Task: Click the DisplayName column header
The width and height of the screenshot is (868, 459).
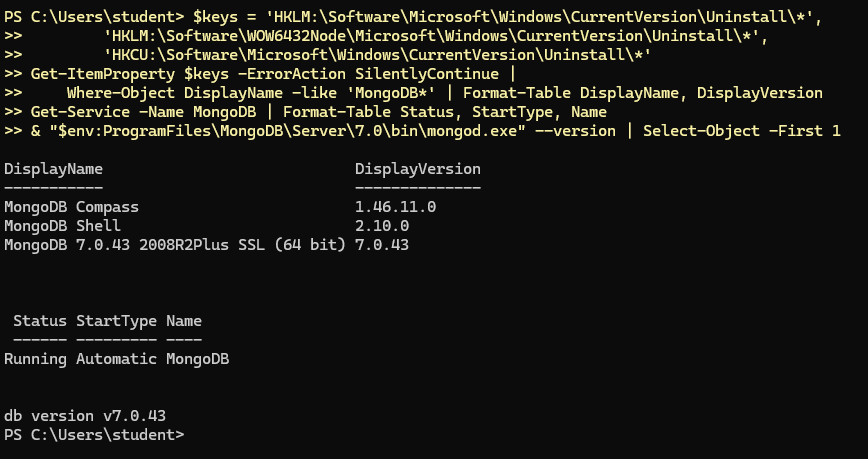Action: (x=53, y=169)
